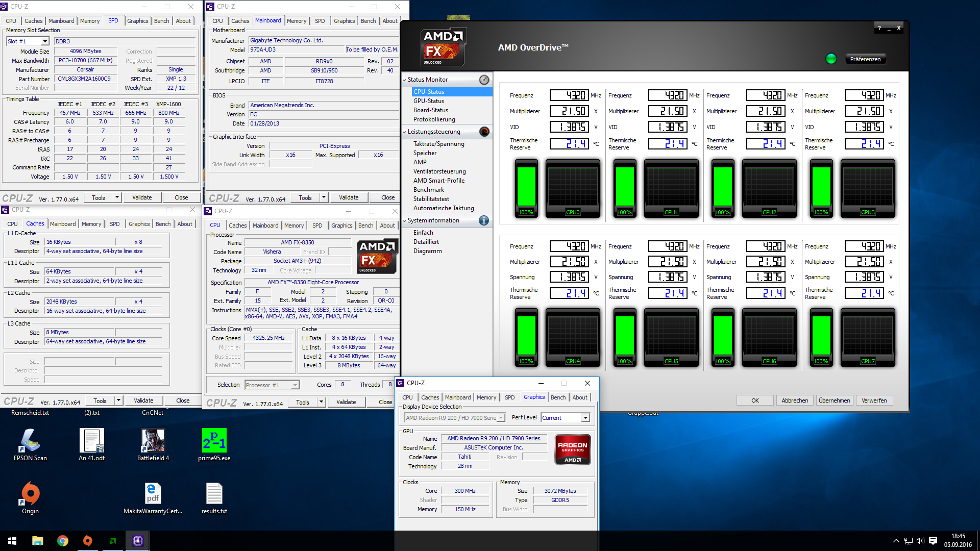Collapse the Leistungssteuerung section
The image size is (980, 551).
pyautogui.click(x=405, y=132)
